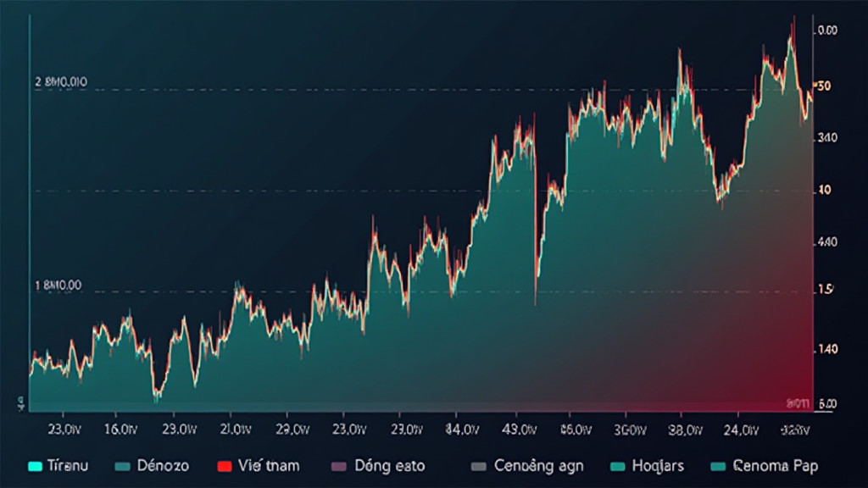868x488 pixels.
Task: Click the grey Cenbáng agn legend swatch
Action: tap(479, 466)
